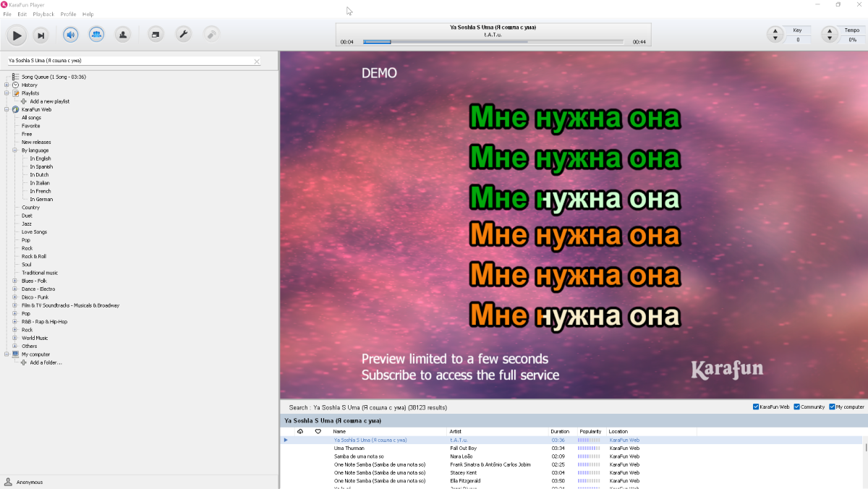
Task: Uncheck the Community checkbox
Action: [x=796, y=407]
